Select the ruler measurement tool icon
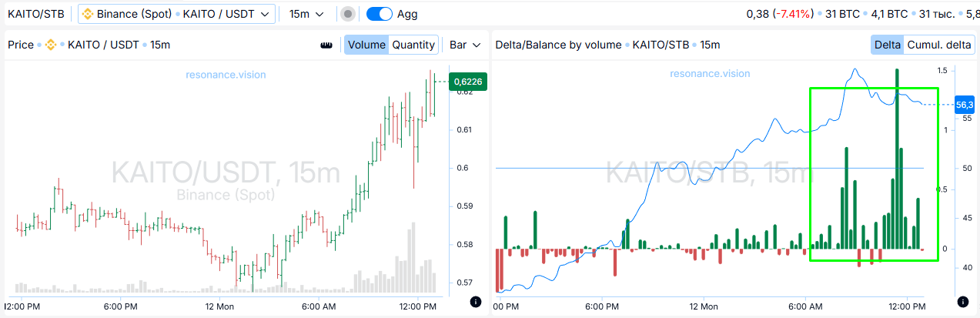Image resolution: width=980 pixels, height=318 pixels. pos(326,45)
